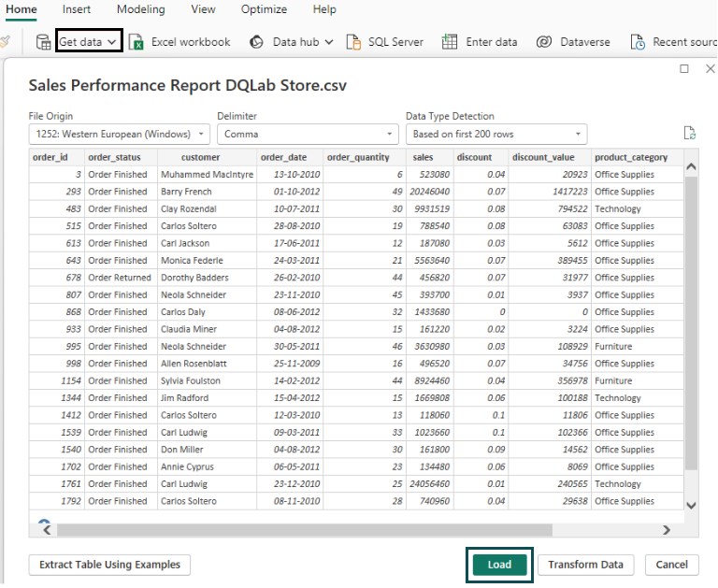Click the Excel workbook toolbar label

(191, 42)
